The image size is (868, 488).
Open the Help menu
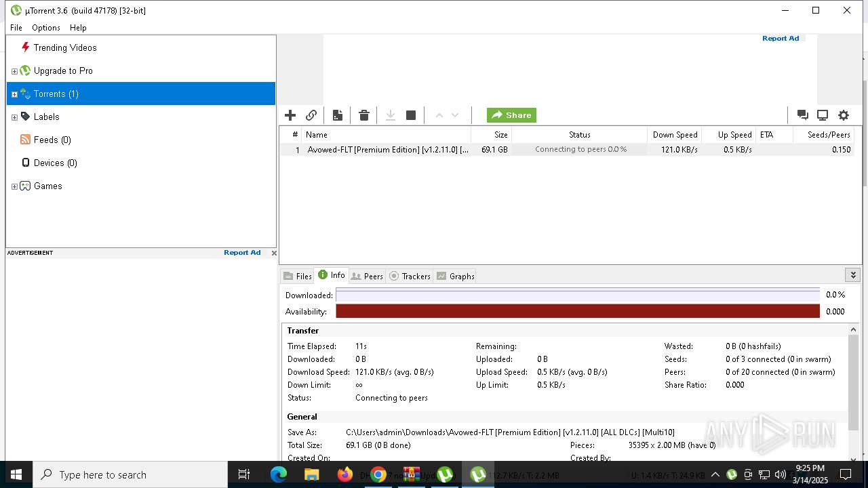(78, 28)
